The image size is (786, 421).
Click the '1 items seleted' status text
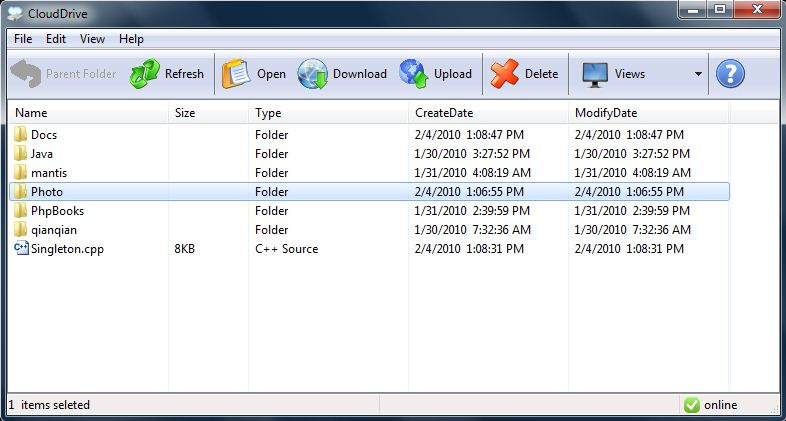[49, 404]
